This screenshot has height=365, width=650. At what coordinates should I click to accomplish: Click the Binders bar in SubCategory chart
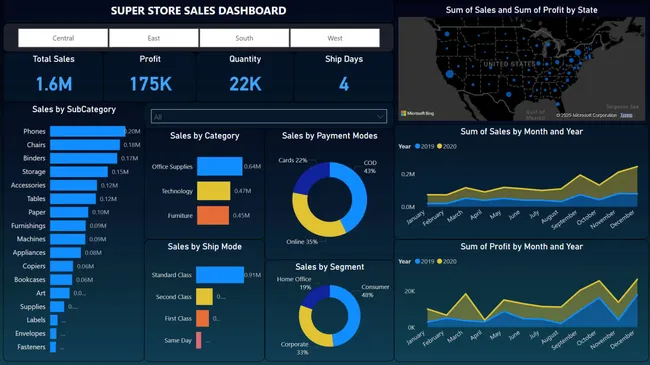click(x=84, y=158)
